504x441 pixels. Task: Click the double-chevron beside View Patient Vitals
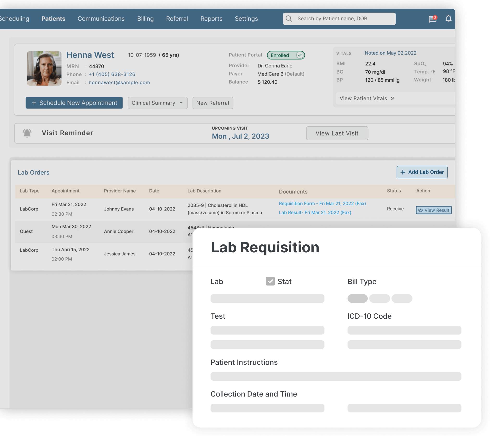(392, 98)
